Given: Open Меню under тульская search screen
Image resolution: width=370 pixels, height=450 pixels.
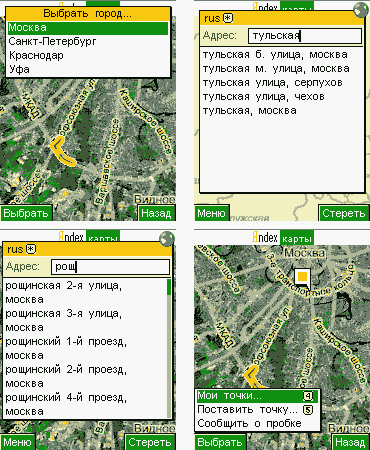Looking at the screenshot, I should (x=211, y=213).
